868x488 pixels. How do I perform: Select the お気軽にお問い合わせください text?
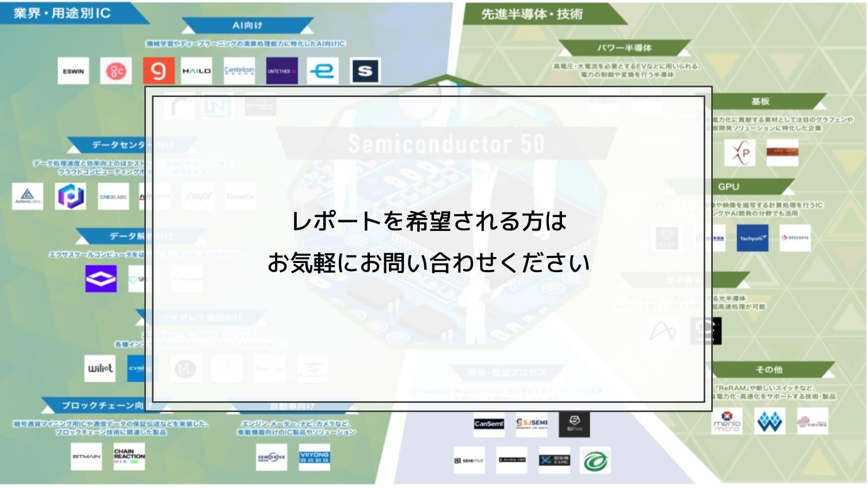tap(429, 263)
